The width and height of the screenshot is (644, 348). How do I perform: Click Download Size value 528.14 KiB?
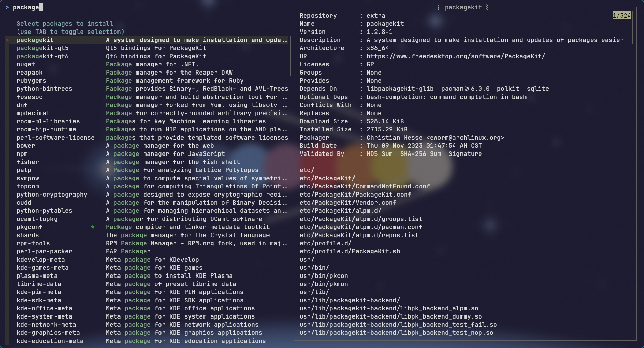tap(385, 121)
